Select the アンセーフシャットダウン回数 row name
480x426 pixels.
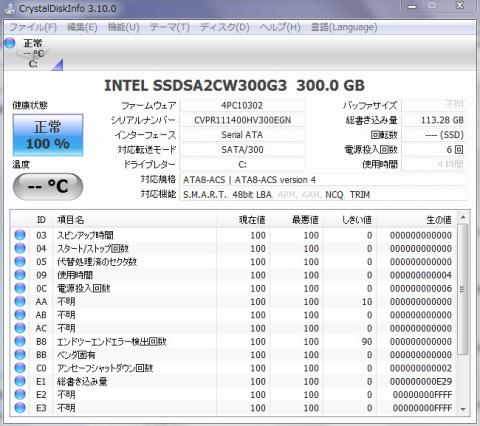point(105,368)
